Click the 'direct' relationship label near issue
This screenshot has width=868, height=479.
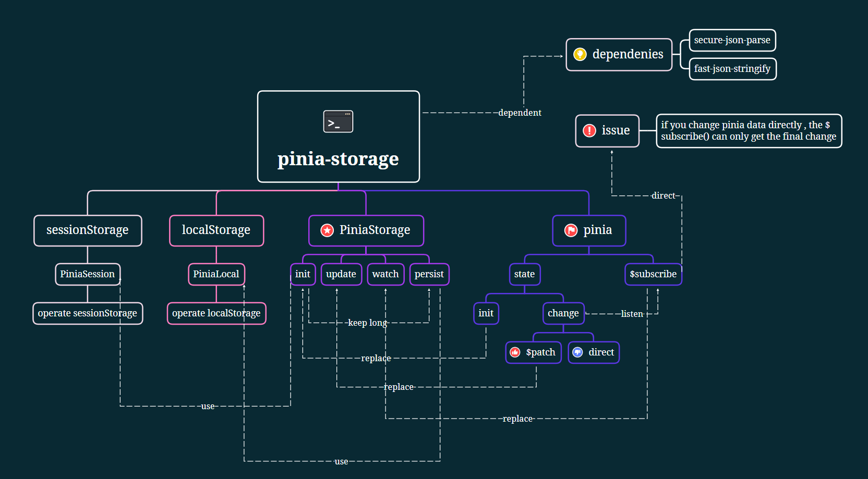[x=663, y=195]
